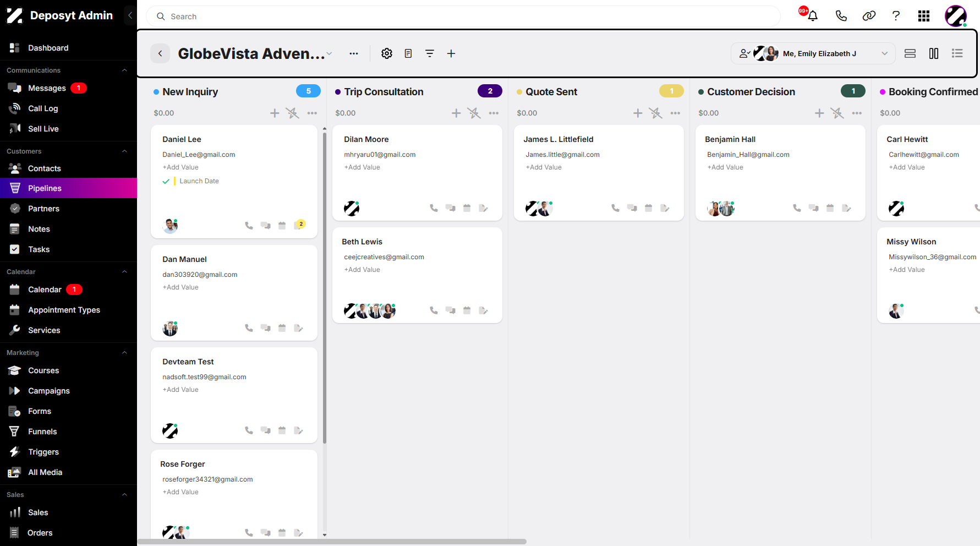980x546 pixels.
Task: Call Daniel Lee via phone icon
Action: tap(249, 226)
